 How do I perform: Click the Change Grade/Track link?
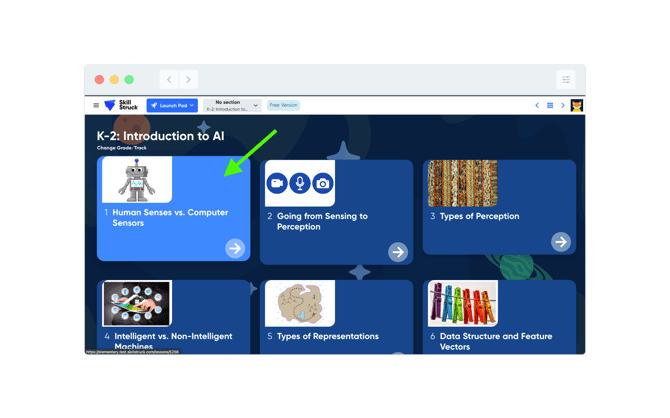(x=122, y=148)
